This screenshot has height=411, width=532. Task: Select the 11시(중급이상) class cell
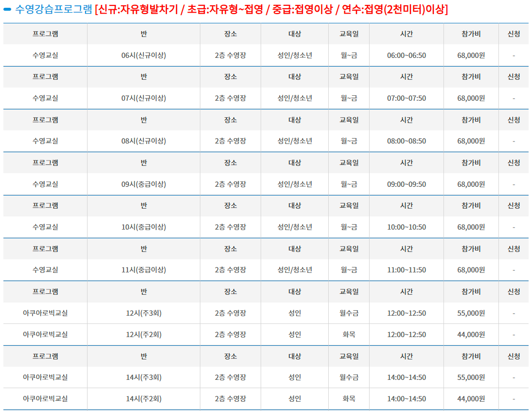click(x=143, y=270)
